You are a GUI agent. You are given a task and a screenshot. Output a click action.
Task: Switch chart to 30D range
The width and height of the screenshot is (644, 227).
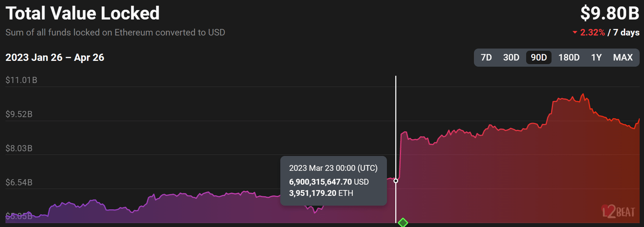click(511, 57)
